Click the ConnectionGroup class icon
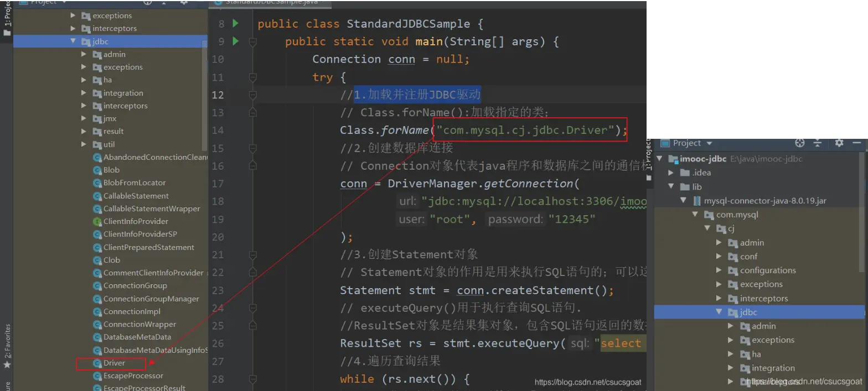The image size is (868, 391). 97,285
